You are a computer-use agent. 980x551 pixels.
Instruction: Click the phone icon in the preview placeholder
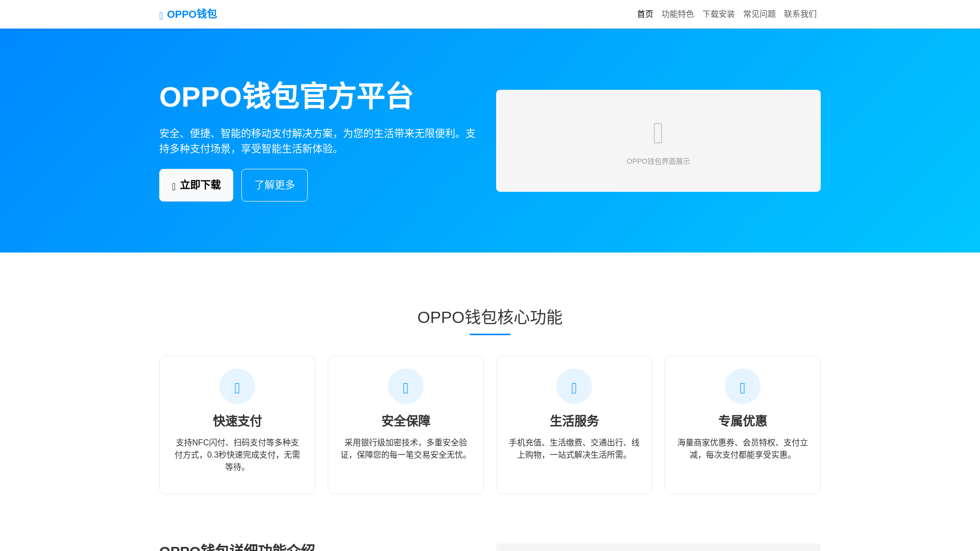coord(658,133)
